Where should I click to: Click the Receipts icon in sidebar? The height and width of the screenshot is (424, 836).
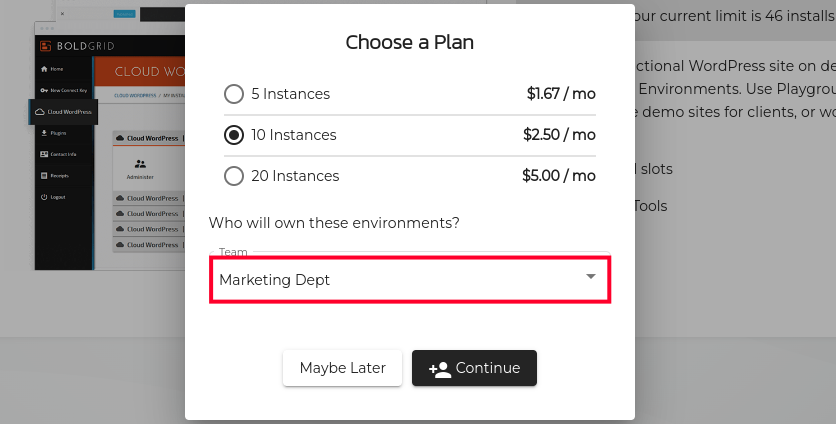(43, 175)
